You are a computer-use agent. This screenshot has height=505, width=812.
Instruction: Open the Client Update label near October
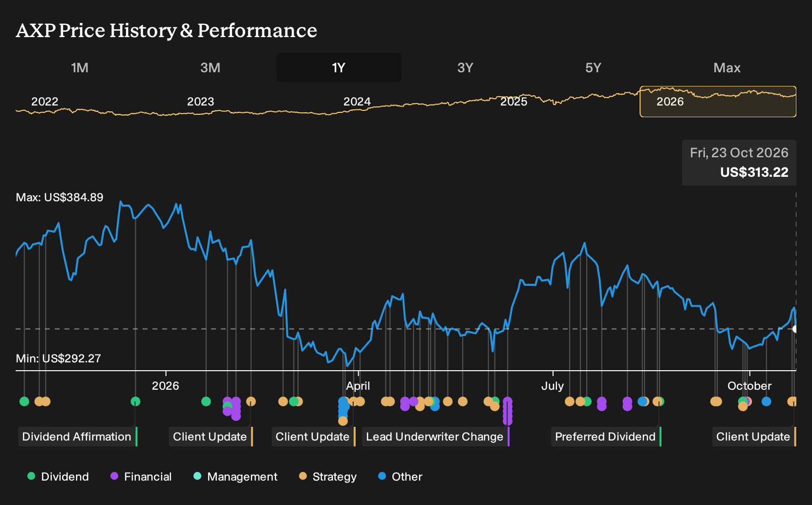tap(754, 437)
